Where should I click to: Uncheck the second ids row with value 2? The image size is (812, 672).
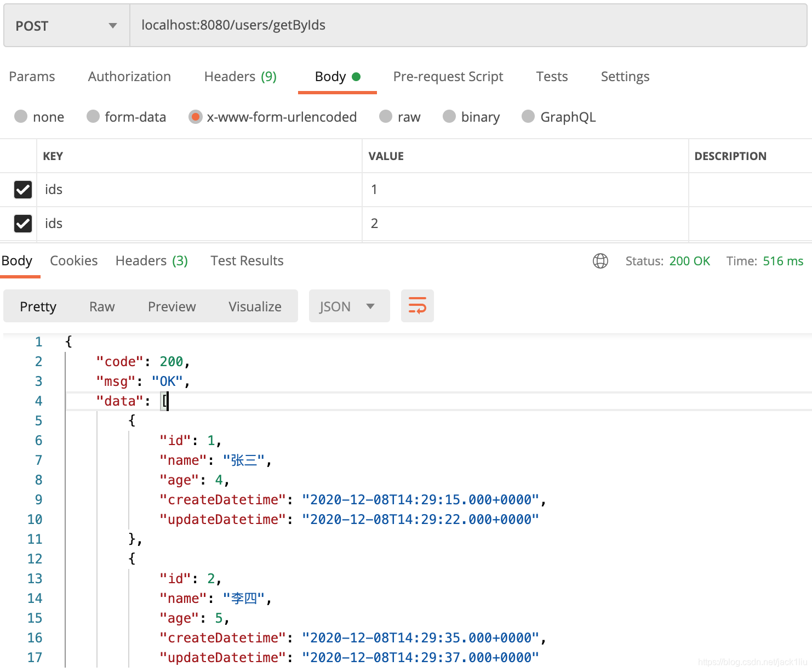click(23, 224)
